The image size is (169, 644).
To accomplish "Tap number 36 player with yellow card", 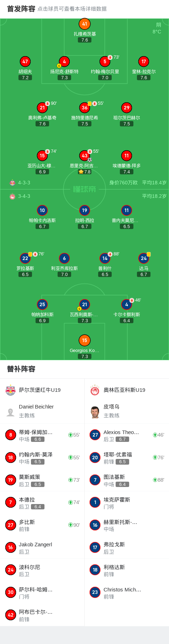I will point(85,108).
